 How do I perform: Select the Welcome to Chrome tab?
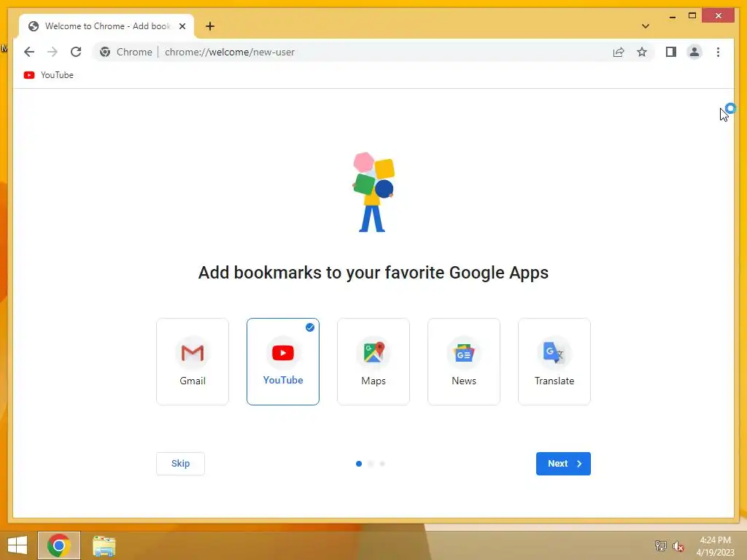coord(107,26)
